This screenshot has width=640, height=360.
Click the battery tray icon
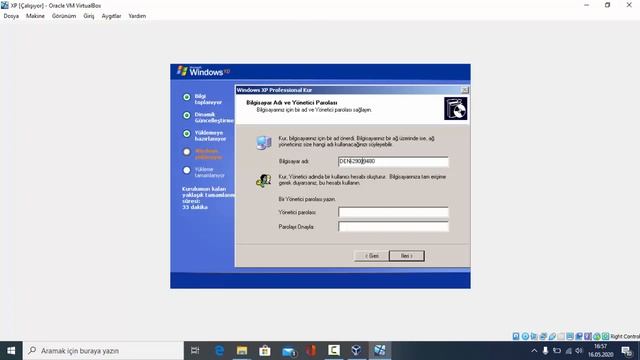point(557,351)
